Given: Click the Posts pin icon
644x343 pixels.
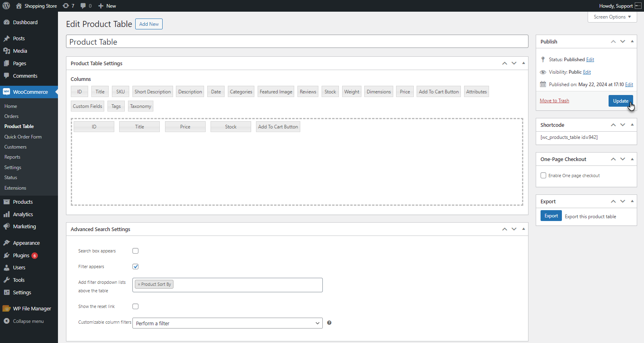Looking at the screenshot, I should (x=6, y=39).
